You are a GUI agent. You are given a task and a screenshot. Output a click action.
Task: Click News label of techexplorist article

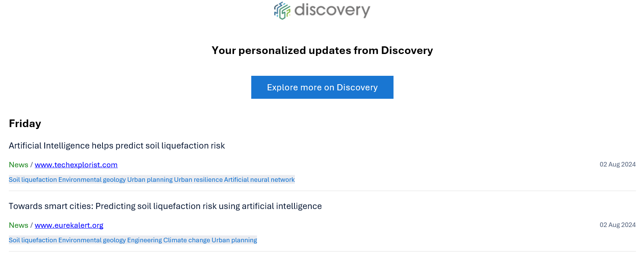click(18, 165)
